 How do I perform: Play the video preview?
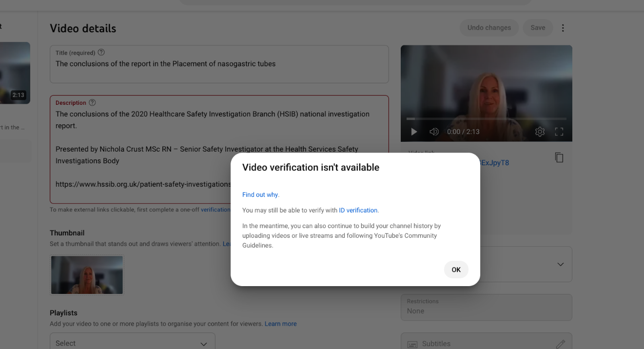(414, 132)
